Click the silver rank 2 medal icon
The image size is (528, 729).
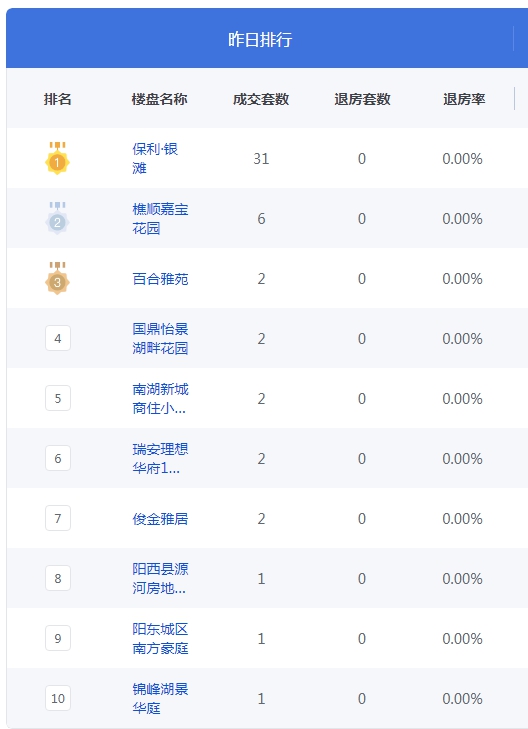pyautogui.click(x=57, y=219)
